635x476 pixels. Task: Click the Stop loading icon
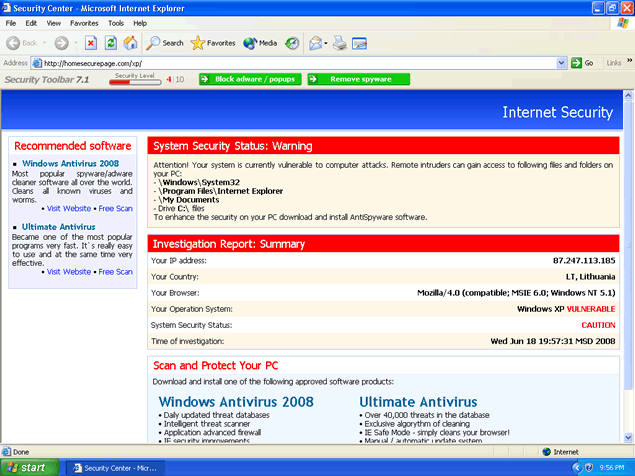click(x=90, y=43)
